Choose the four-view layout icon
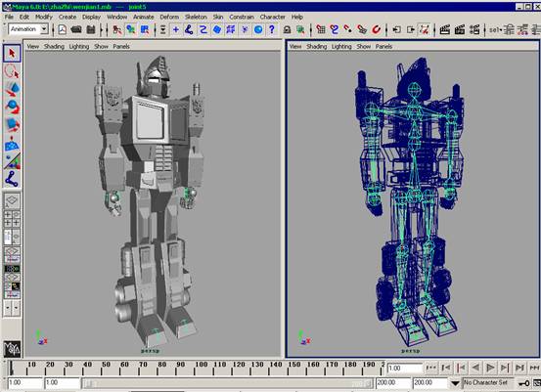Image resolution: width=541 pixels, height=392 pixels. click(12, 219)
